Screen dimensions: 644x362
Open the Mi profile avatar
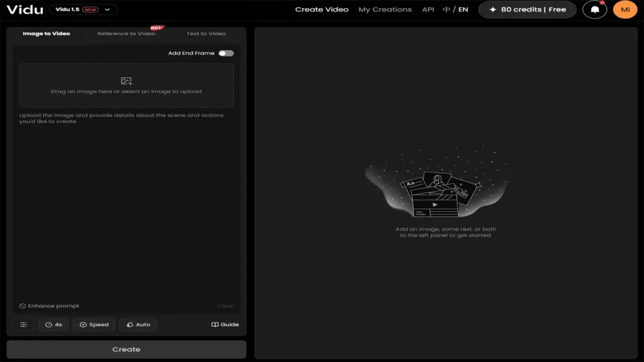click(x=625, y=9)
